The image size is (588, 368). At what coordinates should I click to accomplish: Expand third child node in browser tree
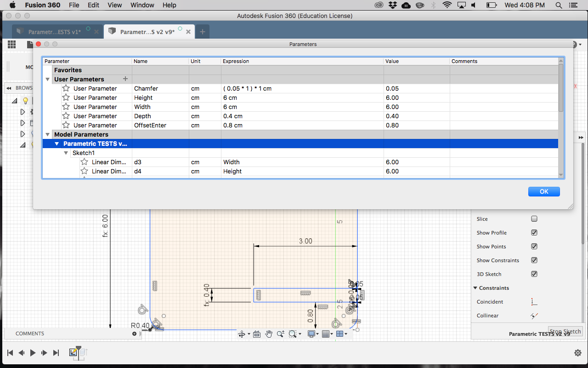[x=23, y=134]
